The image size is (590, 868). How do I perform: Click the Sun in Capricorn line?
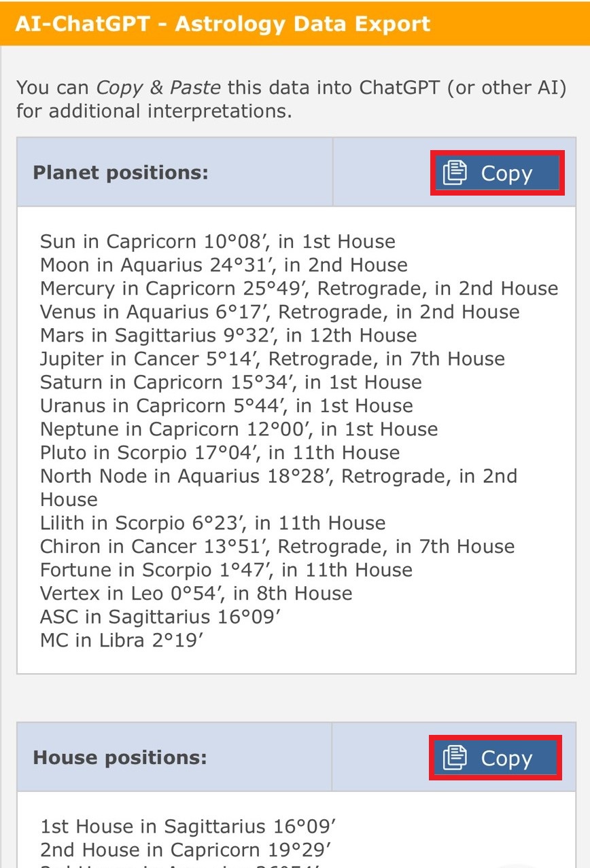pos(218,242)
